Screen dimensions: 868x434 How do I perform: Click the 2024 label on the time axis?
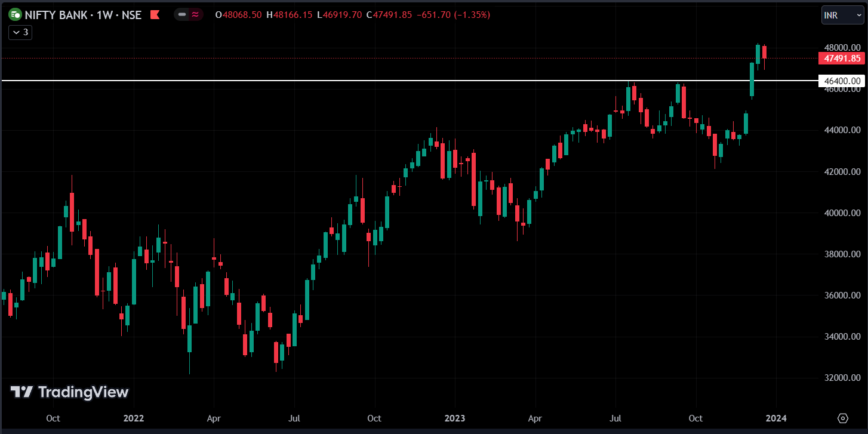[776, 418]
